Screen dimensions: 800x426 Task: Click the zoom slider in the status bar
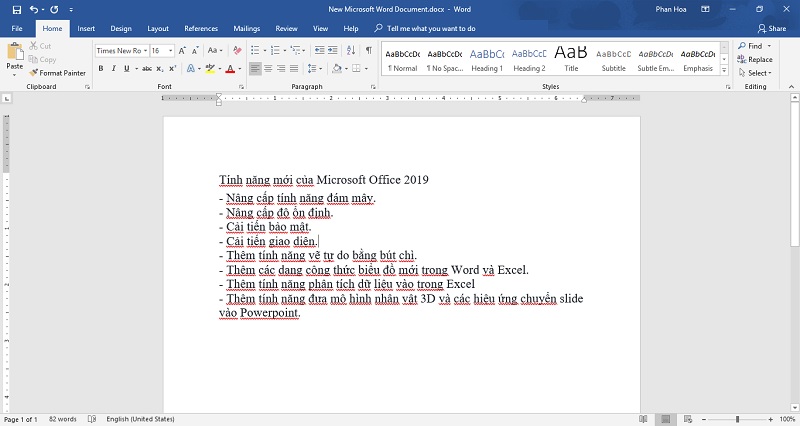pyautogui.click(x=738, y=419)
